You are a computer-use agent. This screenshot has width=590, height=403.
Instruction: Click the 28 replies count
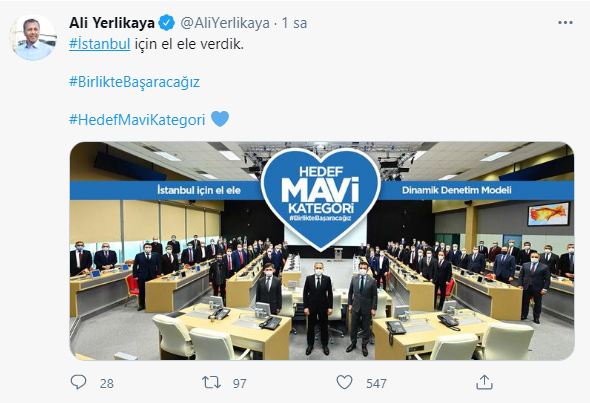pyautogui.click(x=107, y=383)
